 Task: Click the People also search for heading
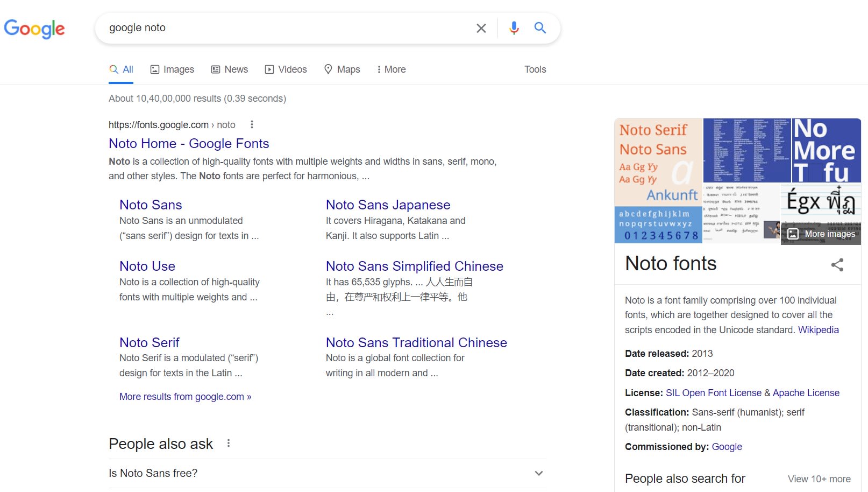click(685, 479)
